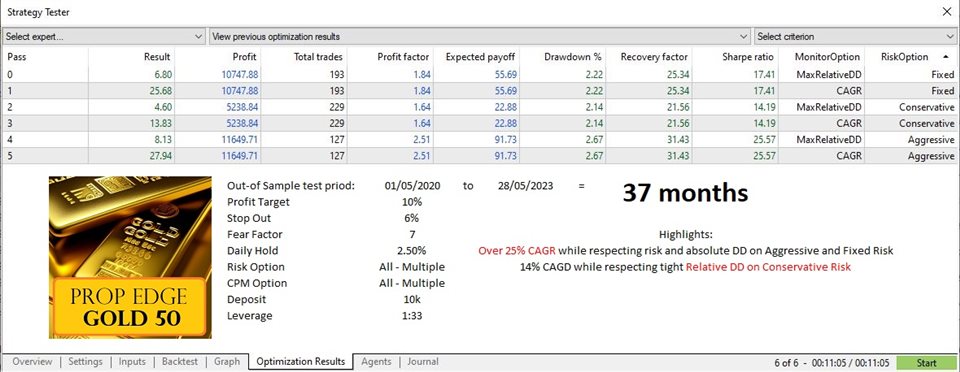This screenshot has height=372, width=960.
Task: Click expected payoff 22.88 in pass 2 row
Action: pos(505,107)
